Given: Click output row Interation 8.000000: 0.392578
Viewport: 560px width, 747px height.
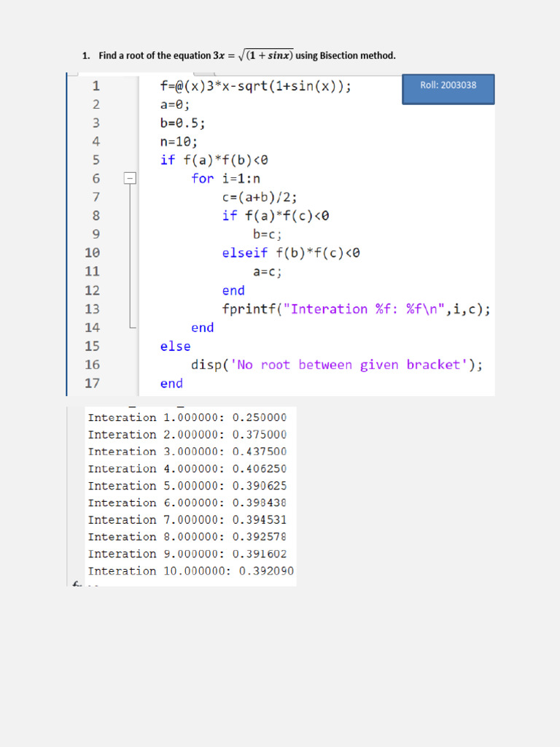Looking at the screenshot, I should [x=187, y=537].
